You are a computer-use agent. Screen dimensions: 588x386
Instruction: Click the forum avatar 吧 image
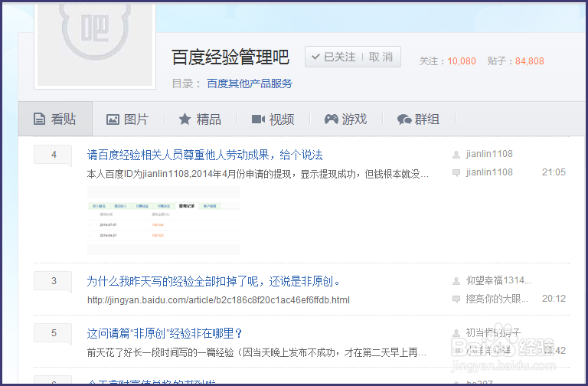click(95, 44)
